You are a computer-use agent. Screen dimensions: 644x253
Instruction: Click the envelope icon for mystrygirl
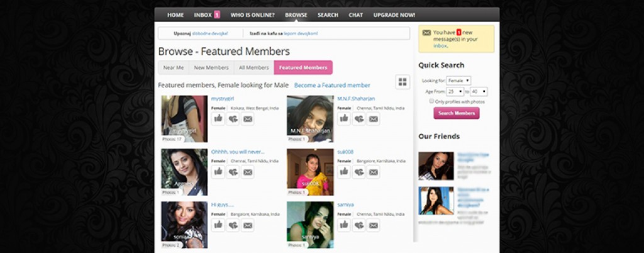(x=248, y=119)
